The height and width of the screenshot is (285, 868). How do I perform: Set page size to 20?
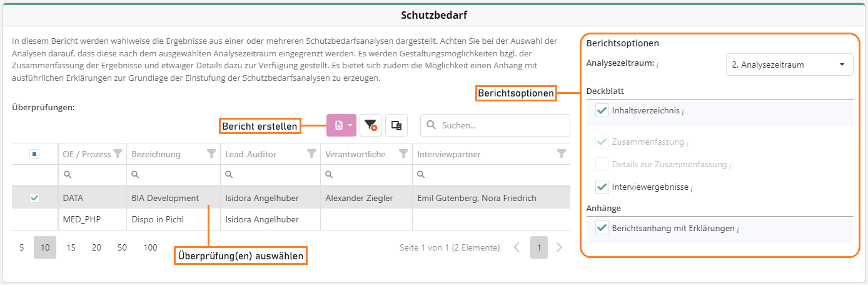[96, 247]
